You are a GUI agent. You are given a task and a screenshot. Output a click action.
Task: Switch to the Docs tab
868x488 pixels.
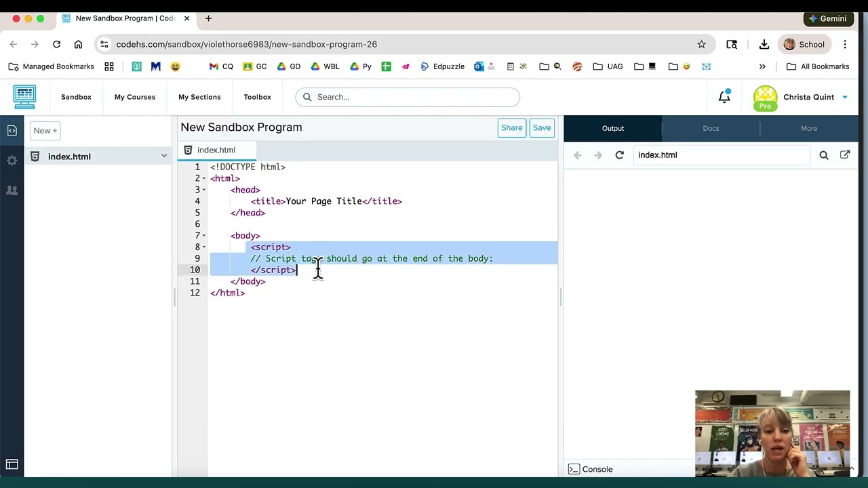pos(711,128)
